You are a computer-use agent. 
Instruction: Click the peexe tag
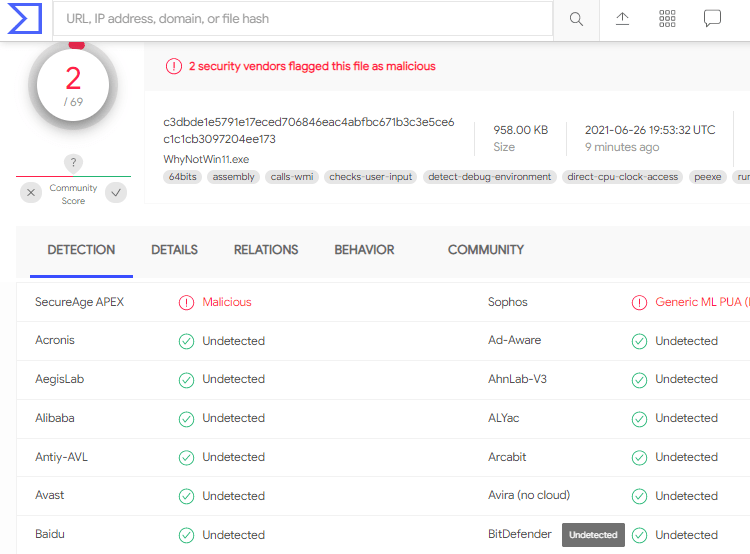pos(707,177)
